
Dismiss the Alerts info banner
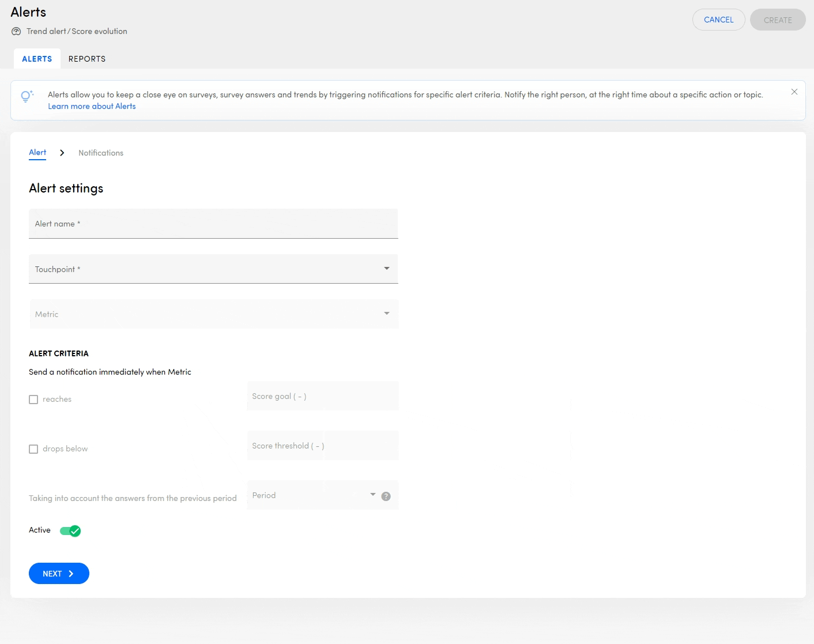pos(794,92)
